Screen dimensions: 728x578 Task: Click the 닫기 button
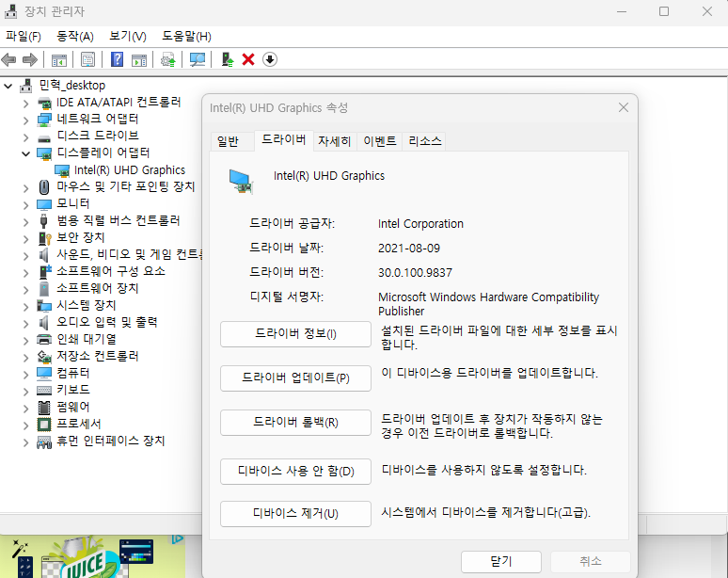point(501,562)
